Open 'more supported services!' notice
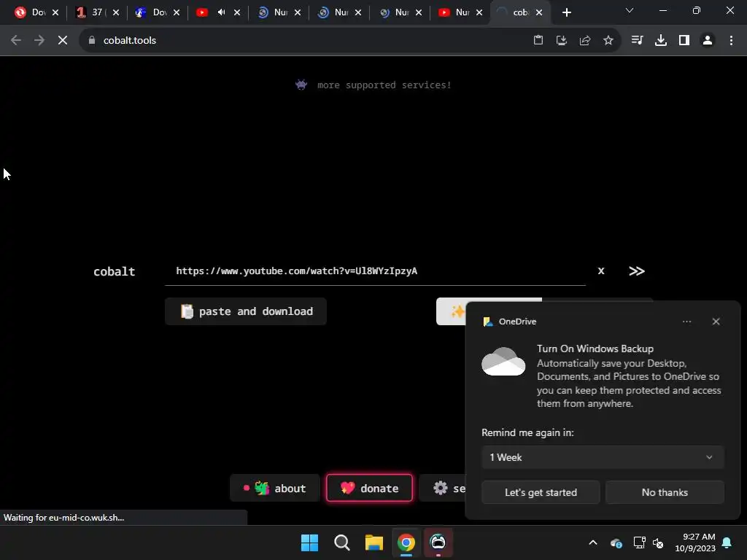 (373, 85)
